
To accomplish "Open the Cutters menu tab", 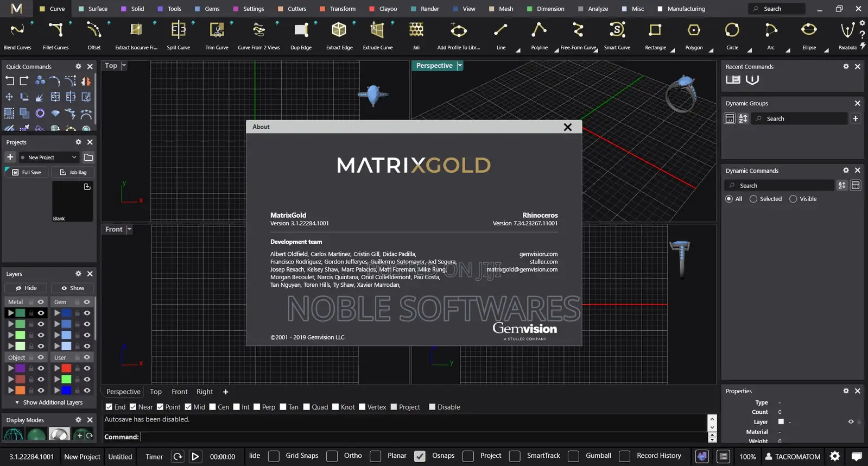I will [x=292, y=9].
